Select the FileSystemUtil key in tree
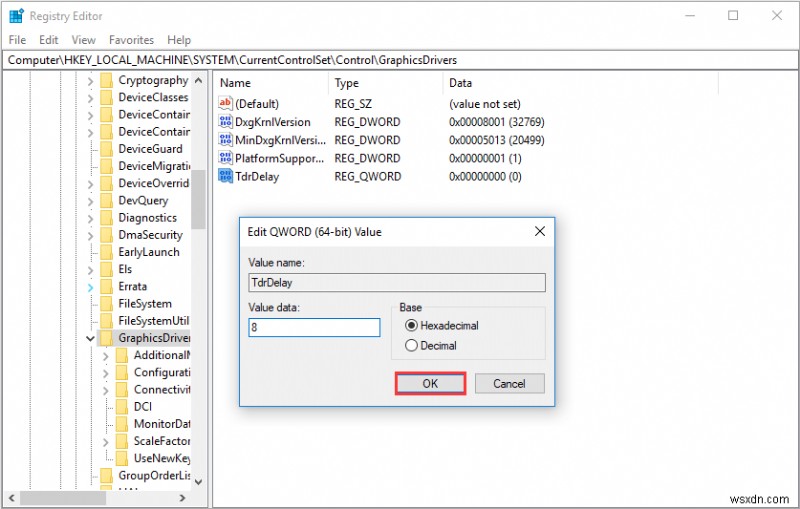This screenshot has height=509, width=800. [x=153, y=321]
